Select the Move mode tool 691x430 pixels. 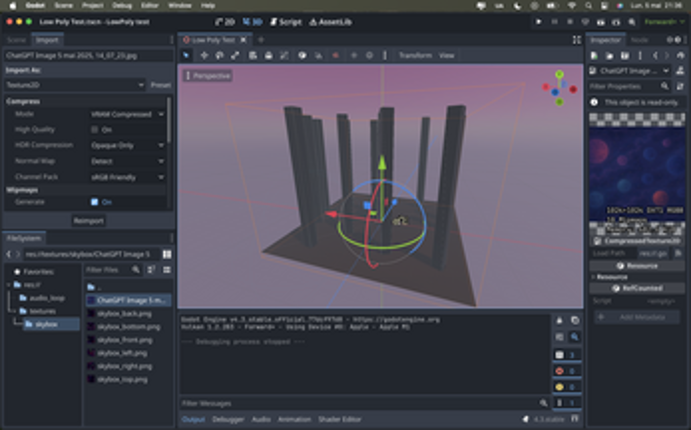tap(203, 55)
